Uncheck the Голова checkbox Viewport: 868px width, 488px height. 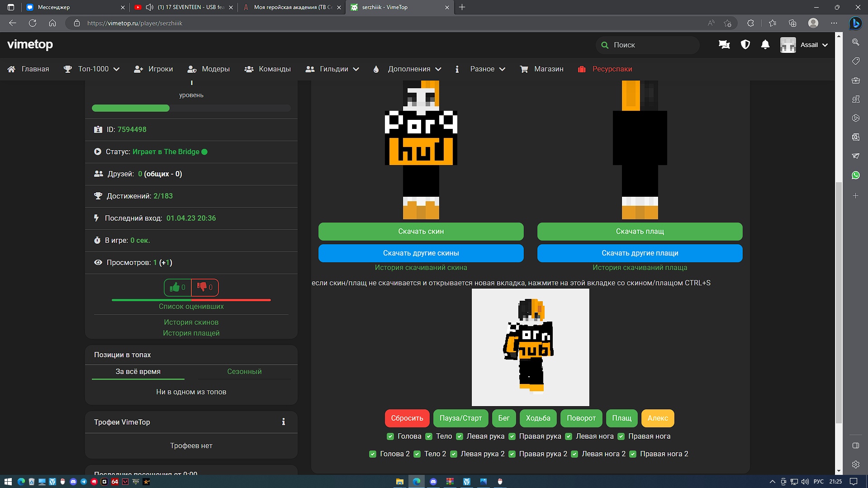[x=390, y=436]
